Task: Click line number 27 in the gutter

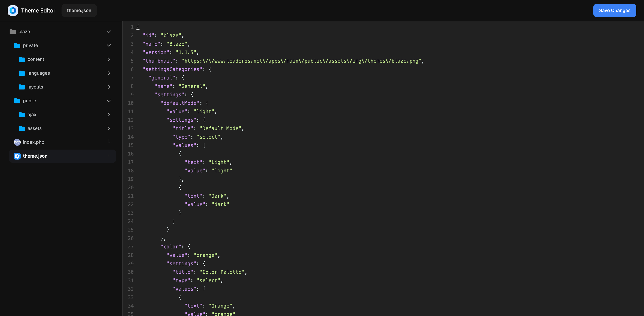Action: tap(131, 247)
